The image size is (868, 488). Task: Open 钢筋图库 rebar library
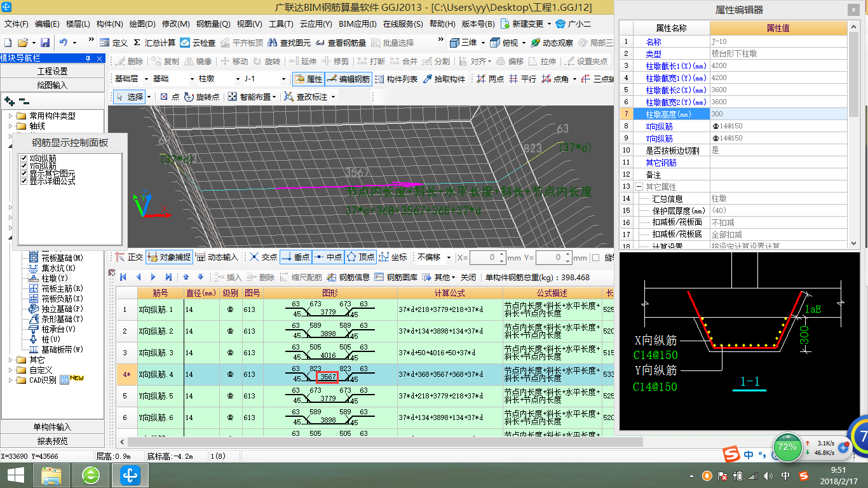coord(396,278)
